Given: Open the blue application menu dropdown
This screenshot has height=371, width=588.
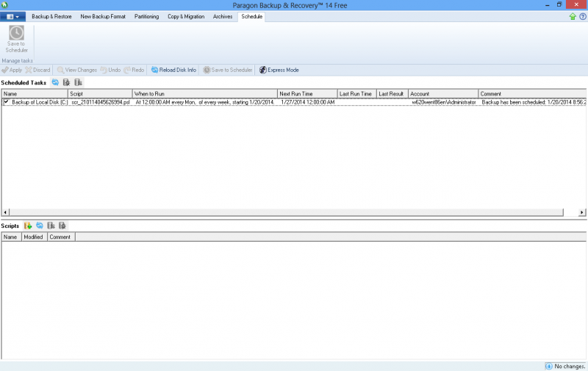Looking at the screenshot, I should [x=12, y=16].
